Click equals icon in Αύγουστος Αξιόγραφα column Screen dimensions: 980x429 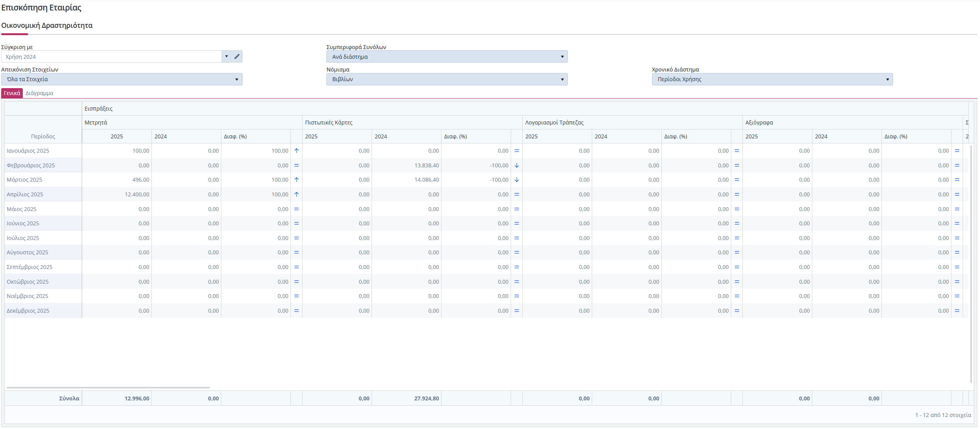957,252
